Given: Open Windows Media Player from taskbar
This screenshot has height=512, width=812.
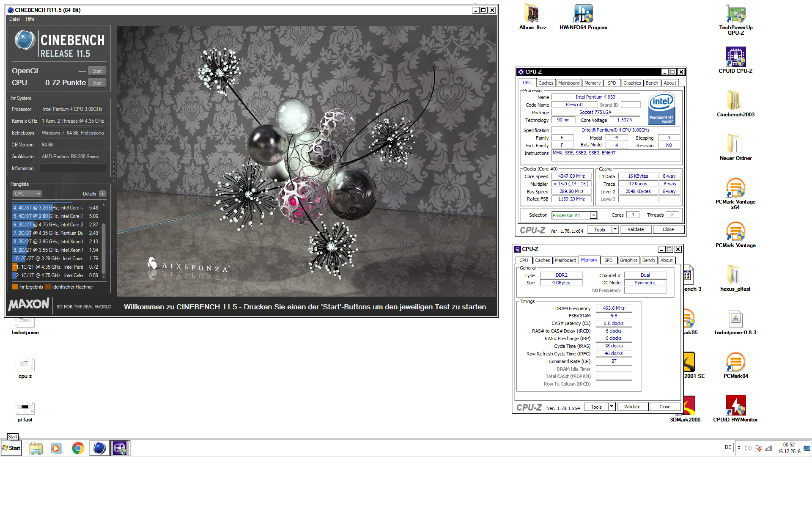Looking at the screenshot, I should 57,448.
